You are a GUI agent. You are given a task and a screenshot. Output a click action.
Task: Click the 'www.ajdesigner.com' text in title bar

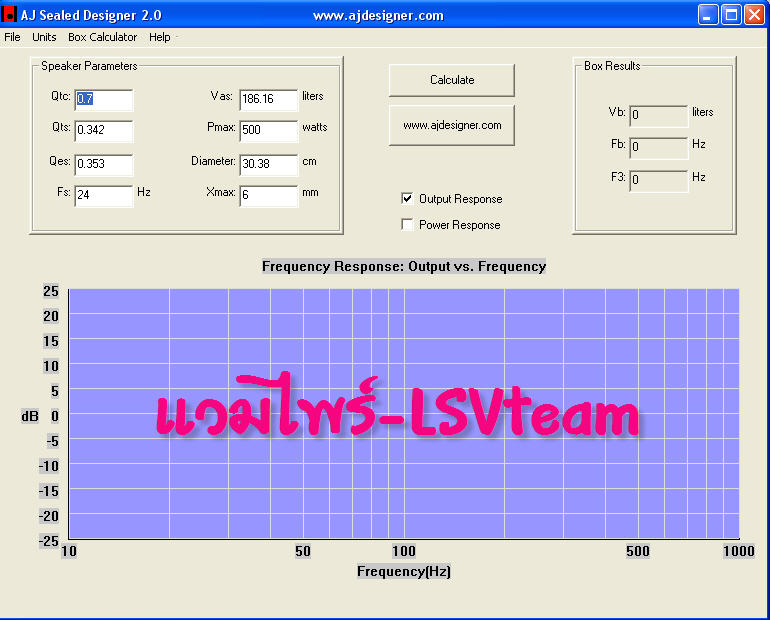coord(378,16)
